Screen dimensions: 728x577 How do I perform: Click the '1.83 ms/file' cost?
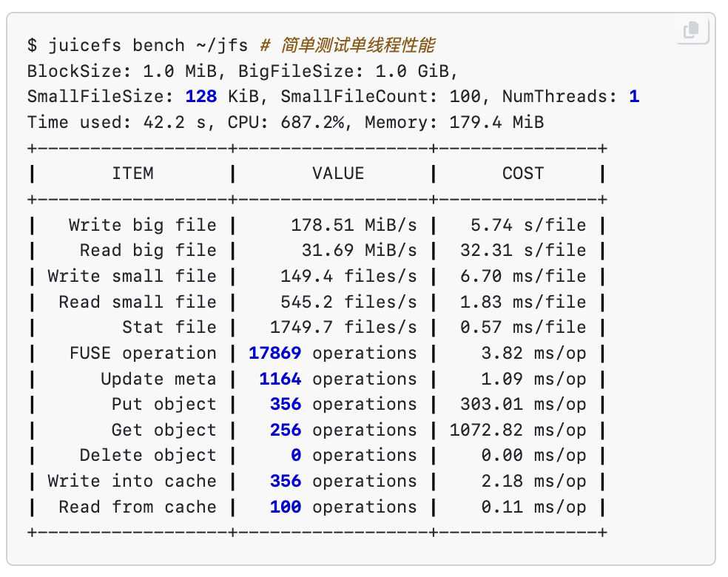(x=523, y=303)
